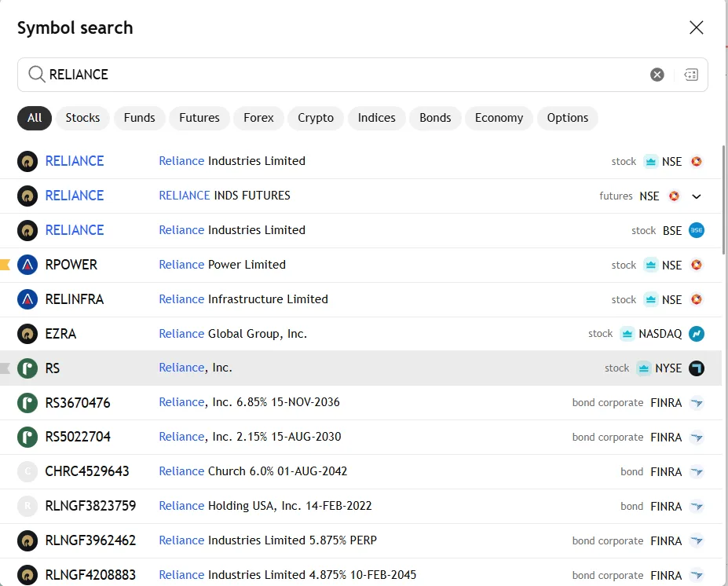
Task: Click the results list vertical scrollbar
Action: [723, 200]
